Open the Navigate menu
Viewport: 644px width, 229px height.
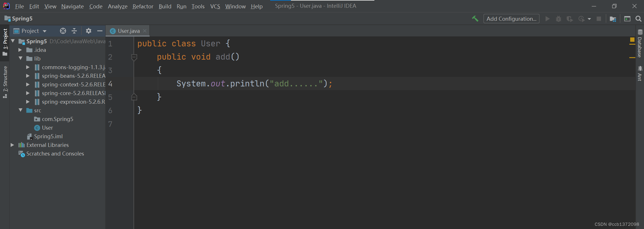point(73,6)
